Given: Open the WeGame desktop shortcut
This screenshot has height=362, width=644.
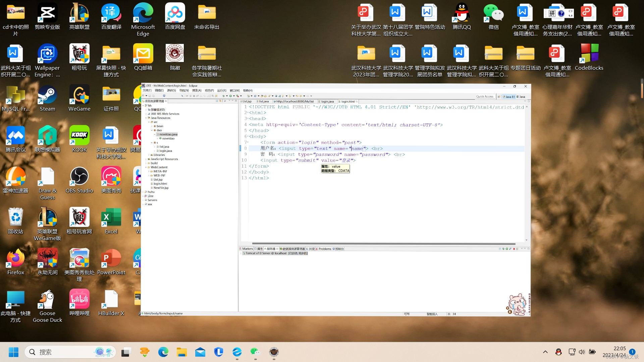Looking at the screenshot, I should tap(79, 99).
